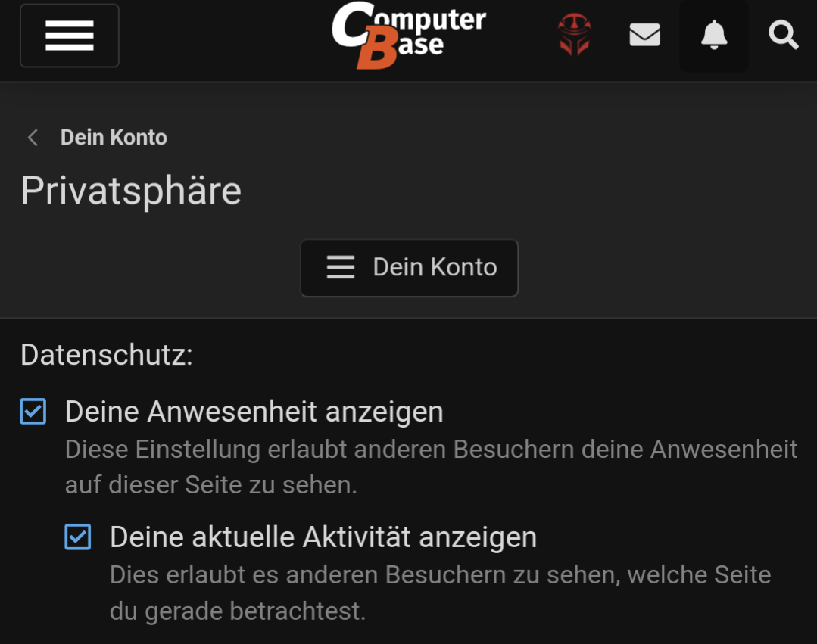The image size is (817, 644).
Task: Click the back chevron next to Dein Konto
Action: pos(33,138)
